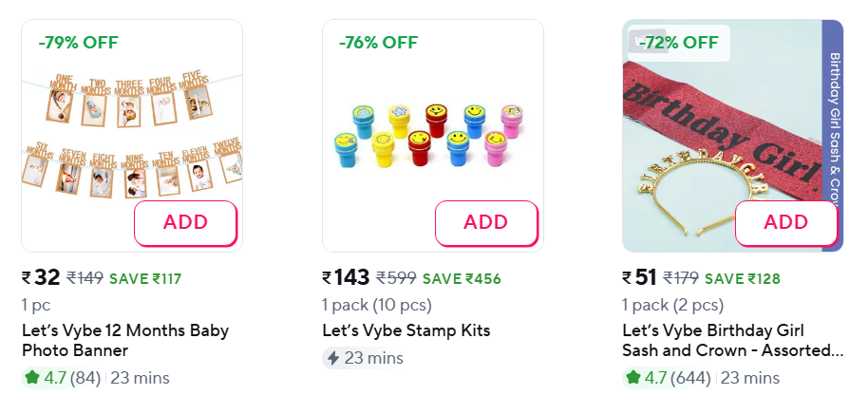This screenshot has width=868, height=414.
Task: Click the SAVE ₹456 text for Stamp Kits
Action: [x=462, y=278]
